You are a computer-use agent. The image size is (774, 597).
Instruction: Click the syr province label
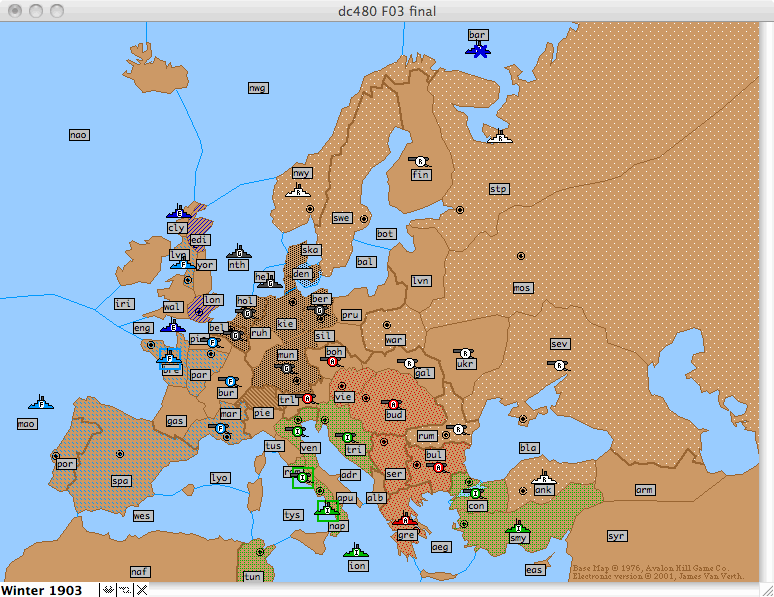pyautogui.click(x=617, y=536)
